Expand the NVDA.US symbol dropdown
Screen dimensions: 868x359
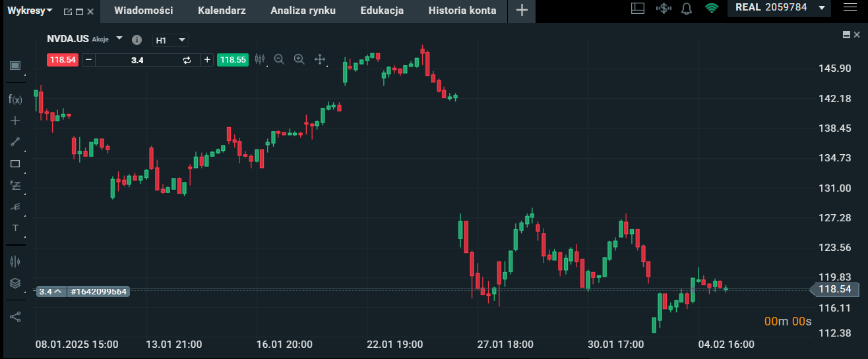pyautogui.click(x=119, y=38)
